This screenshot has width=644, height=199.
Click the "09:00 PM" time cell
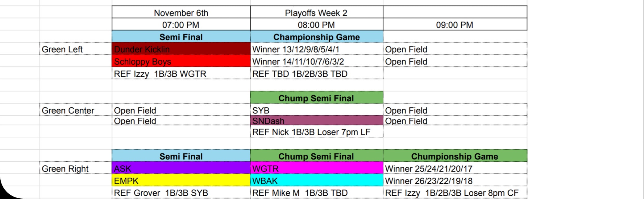point(455,25)
